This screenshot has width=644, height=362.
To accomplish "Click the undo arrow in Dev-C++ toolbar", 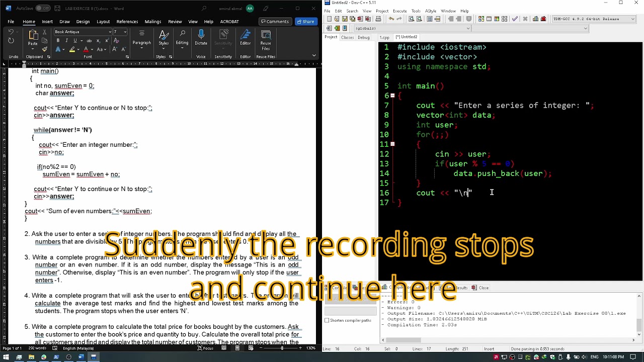I will (x=391, y=19).
